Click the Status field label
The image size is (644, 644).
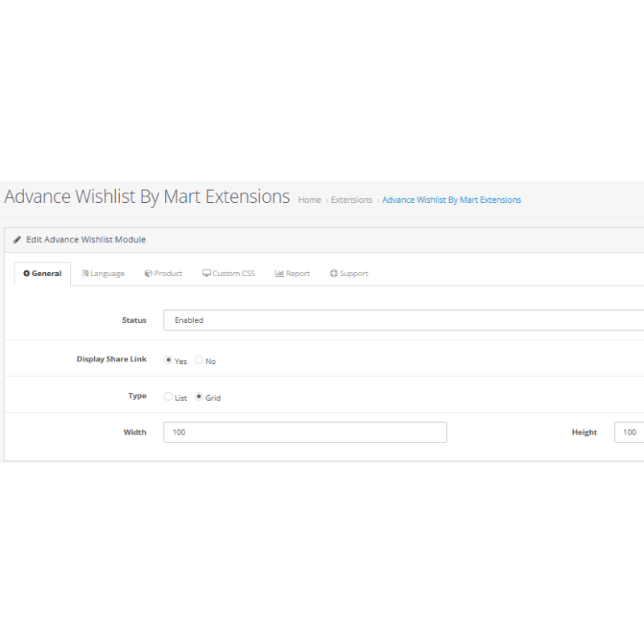click(134, 320)
